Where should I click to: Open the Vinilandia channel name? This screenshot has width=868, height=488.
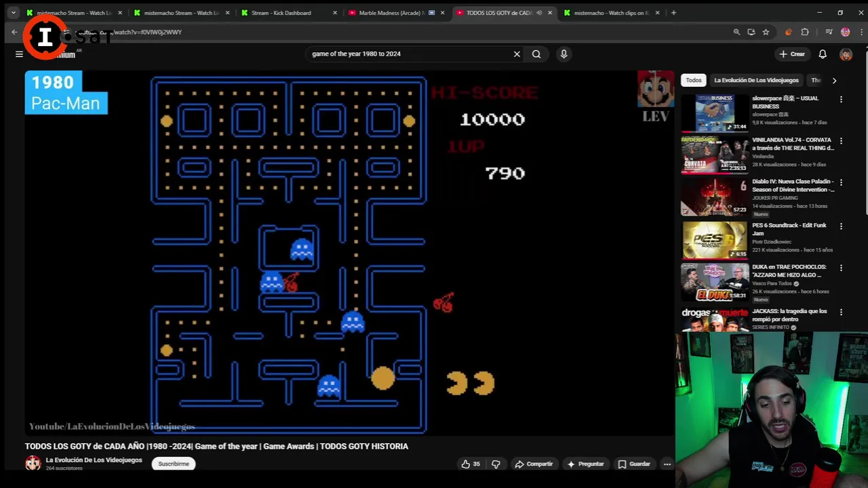coord(763,157)
